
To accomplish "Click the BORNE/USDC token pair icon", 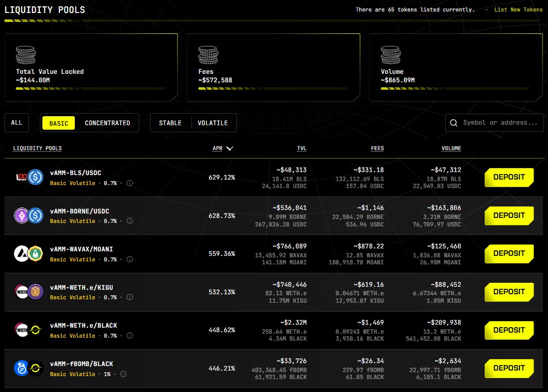I will click(x=29, y=215).
